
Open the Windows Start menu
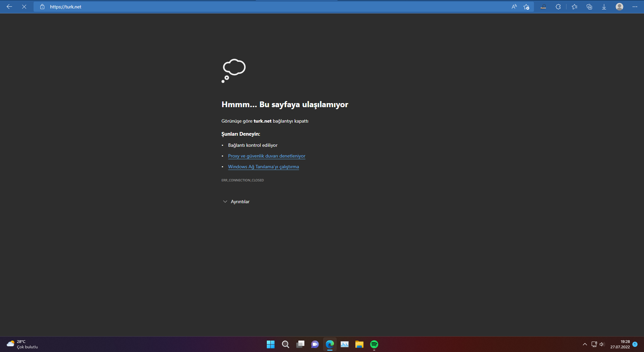270,344
